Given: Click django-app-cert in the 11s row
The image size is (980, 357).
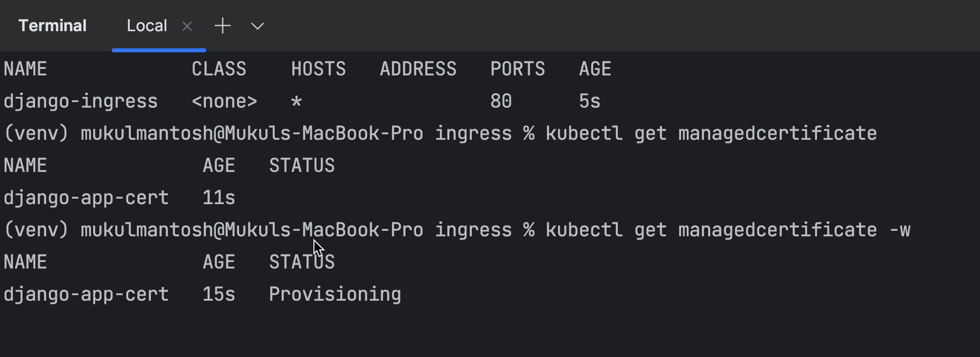Looking at the screenshot, I should [x=86, y=198].
